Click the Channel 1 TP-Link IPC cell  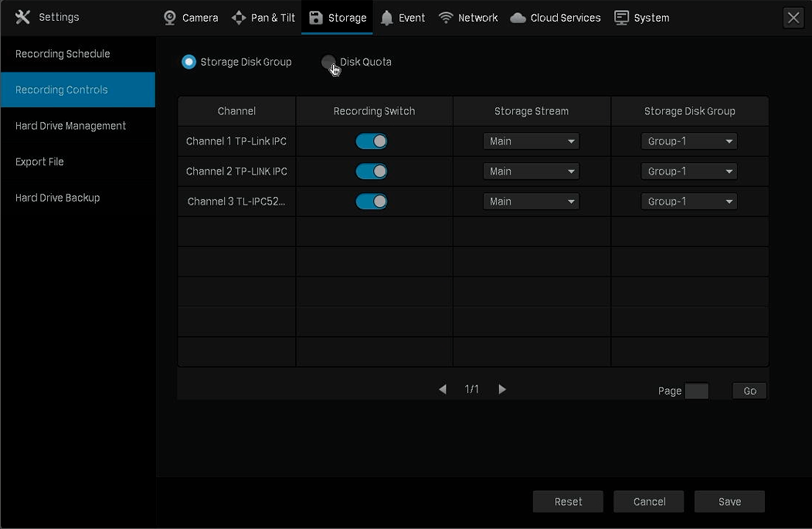pos(236,141)
